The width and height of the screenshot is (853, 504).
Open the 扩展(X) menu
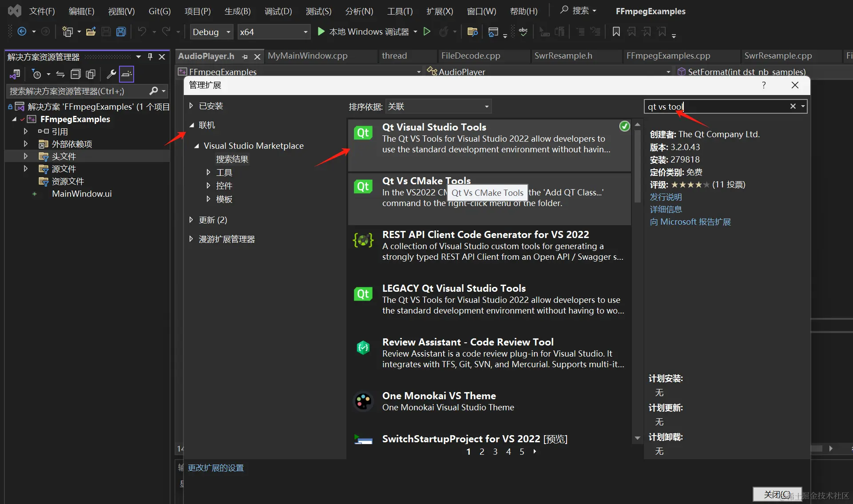click(x=440, y=11)
